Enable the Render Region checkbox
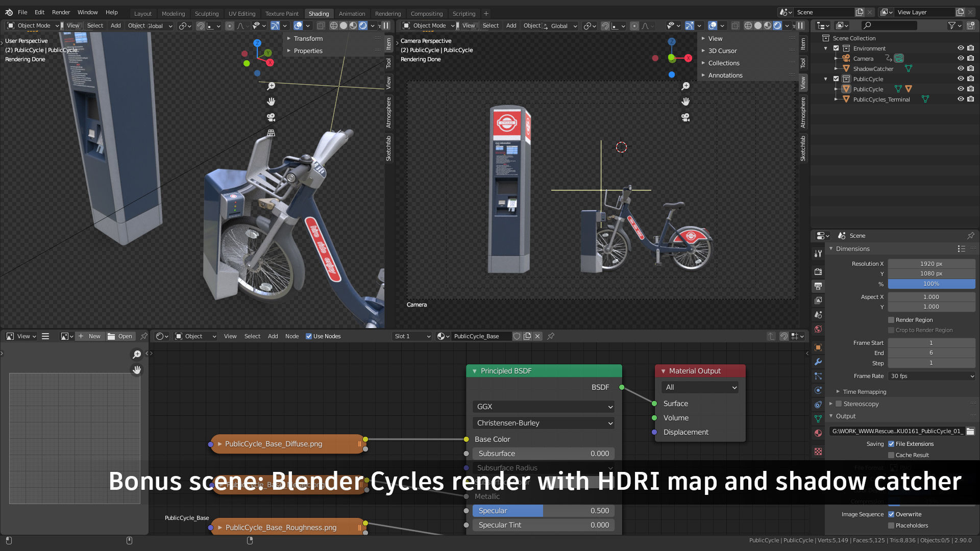Viewport: 980px width, 551px height. [x=891, y=320]
